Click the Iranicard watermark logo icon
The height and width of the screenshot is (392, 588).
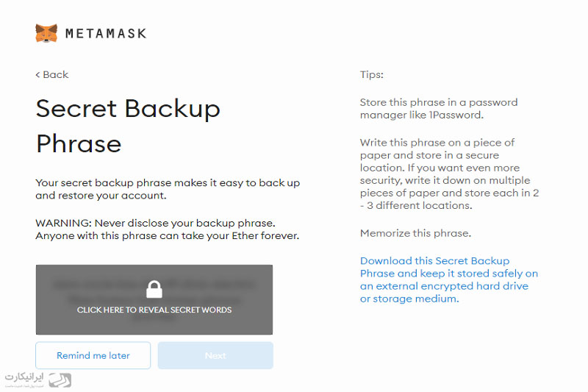pos(60,380)
